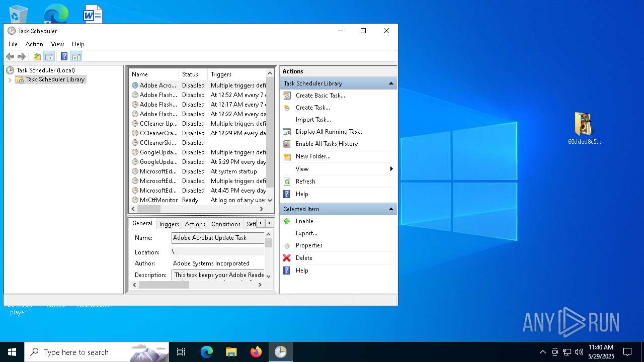
Task: Open the View menu
Action: pyautogui.click(x=57, y=44)
